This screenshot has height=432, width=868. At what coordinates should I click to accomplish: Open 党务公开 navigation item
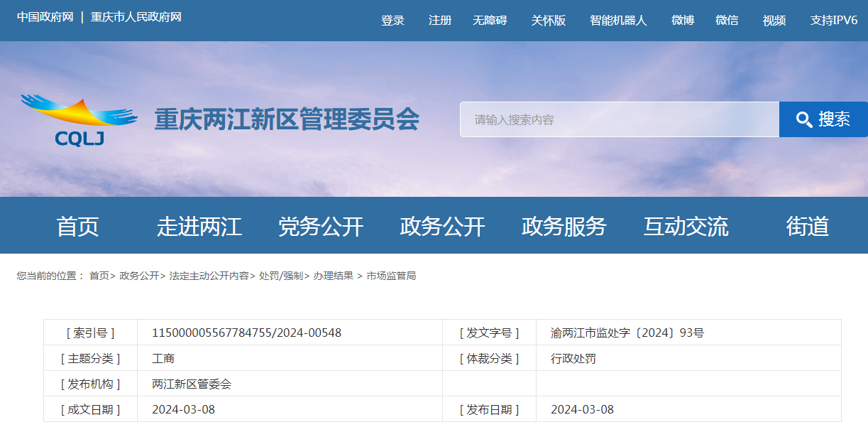tap(321, 227)
